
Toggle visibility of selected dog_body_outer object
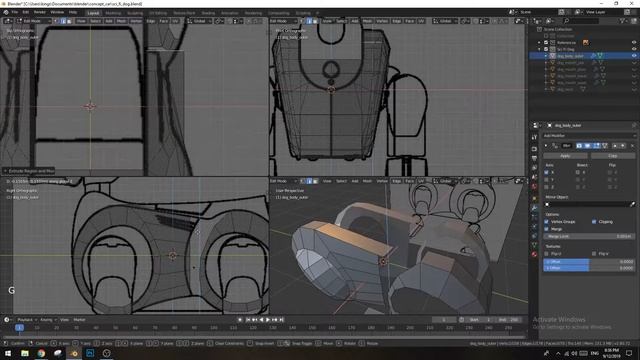[634, 56]
